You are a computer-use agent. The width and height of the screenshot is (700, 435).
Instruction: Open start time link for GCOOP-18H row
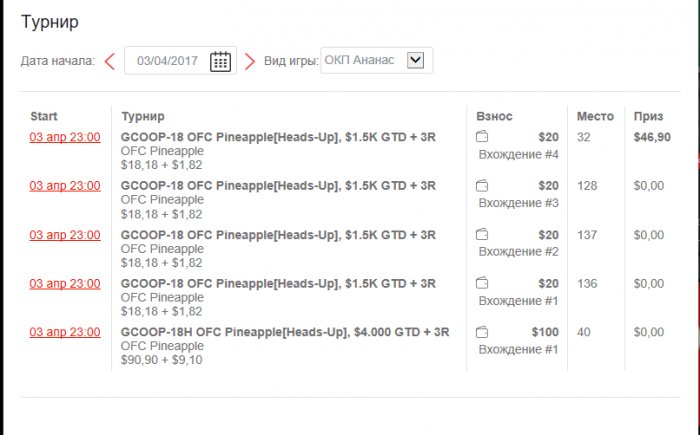point(65,332)
